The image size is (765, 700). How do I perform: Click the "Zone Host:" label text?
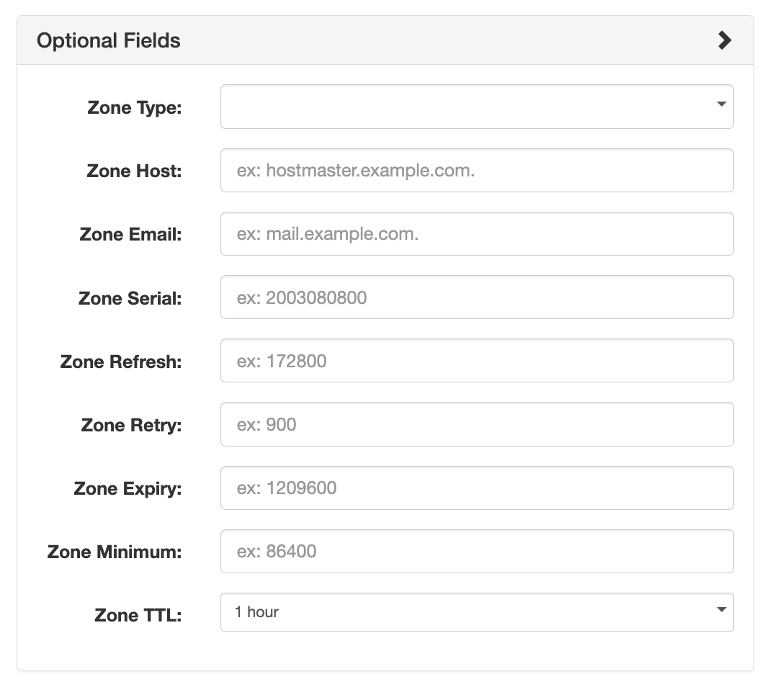click(134, 171)
